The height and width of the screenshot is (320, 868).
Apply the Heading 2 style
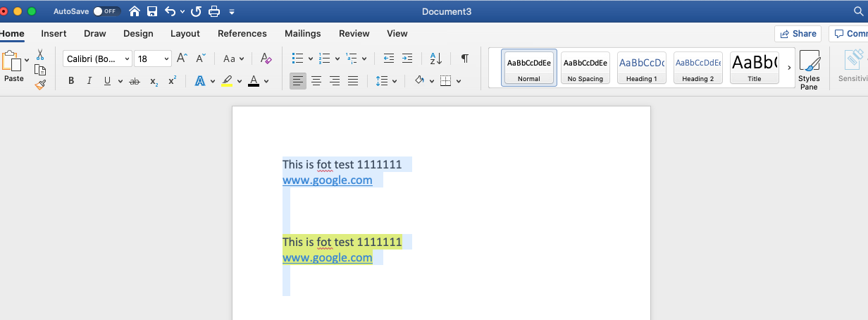pos(698,68)
